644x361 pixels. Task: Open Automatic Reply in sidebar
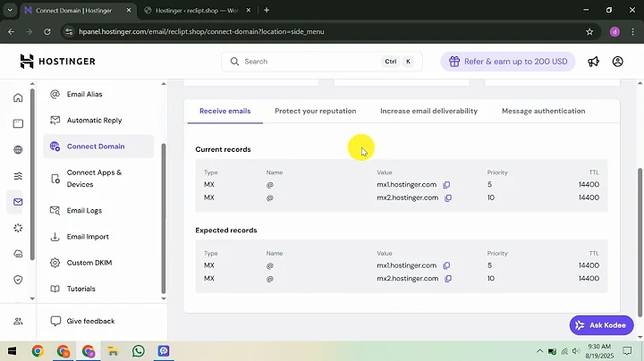pos(98,121)
